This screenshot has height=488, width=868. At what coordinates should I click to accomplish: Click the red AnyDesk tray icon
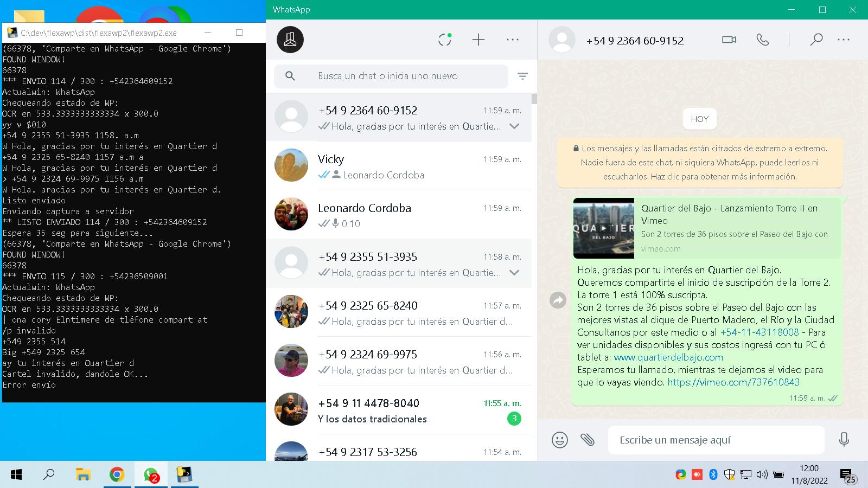(x=697, y=474)
